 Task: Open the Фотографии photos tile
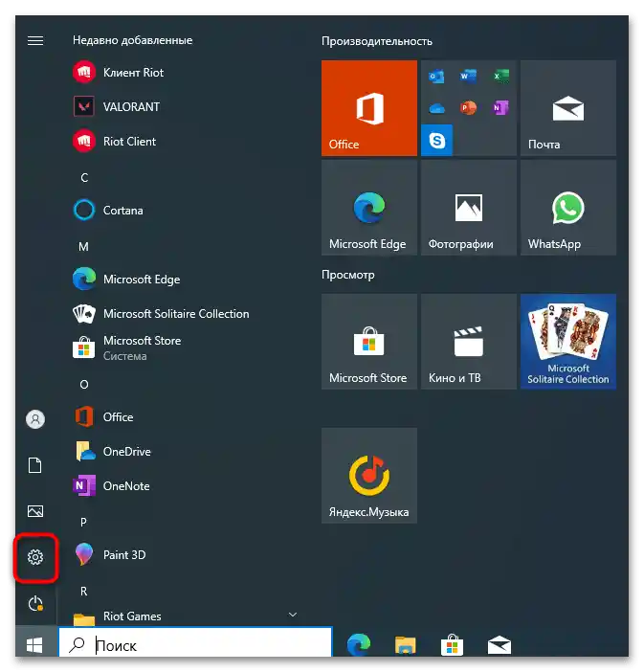pyautogui.click(x=468, y=208)
